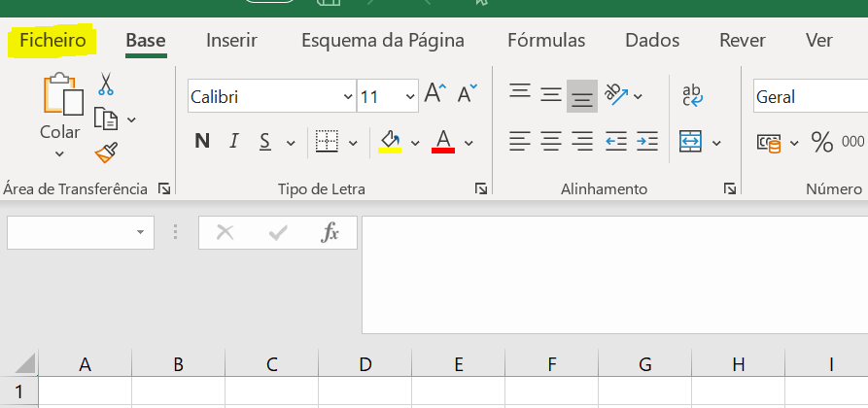Click the Merge and Center icon
The height and width of the screenshot is (408, 868).
[x=691, y=142]
